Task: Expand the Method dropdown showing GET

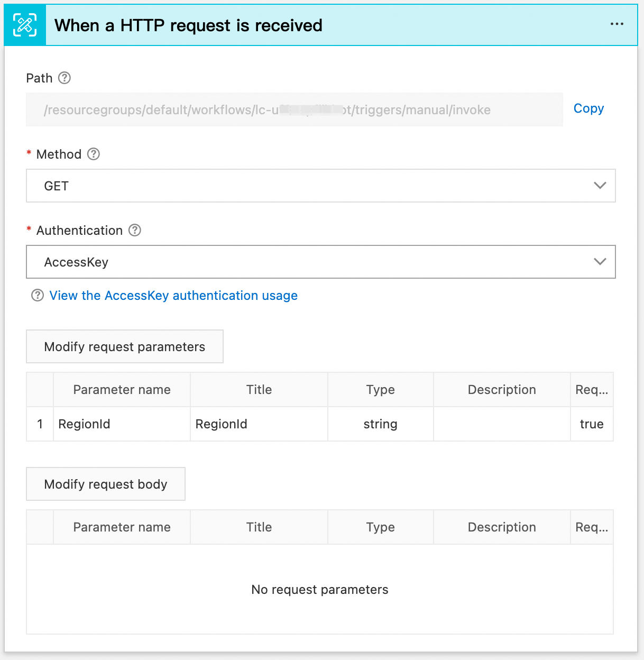Action: click(320, 186)
